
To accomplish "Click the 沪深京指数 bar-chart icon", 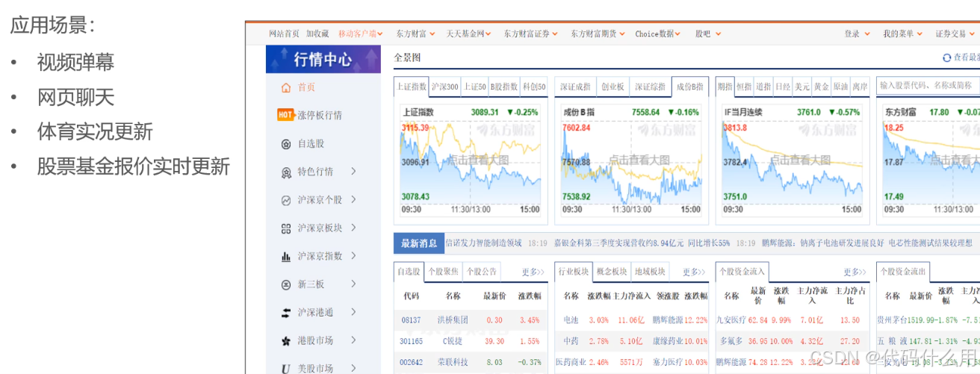I will click(x=285, y=256).
